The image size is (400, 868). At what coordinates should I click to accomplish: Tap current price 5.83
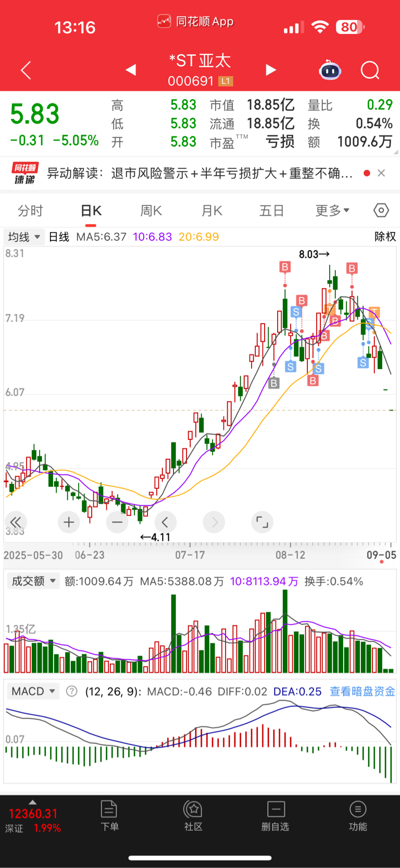(35, 114)
